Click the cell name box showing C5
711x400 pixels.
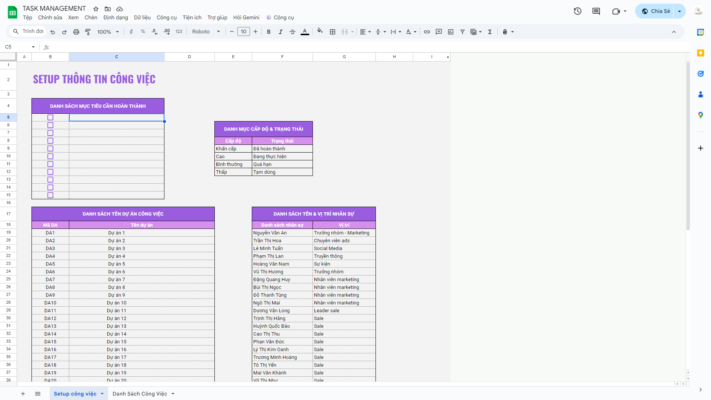tap(15, 47)
